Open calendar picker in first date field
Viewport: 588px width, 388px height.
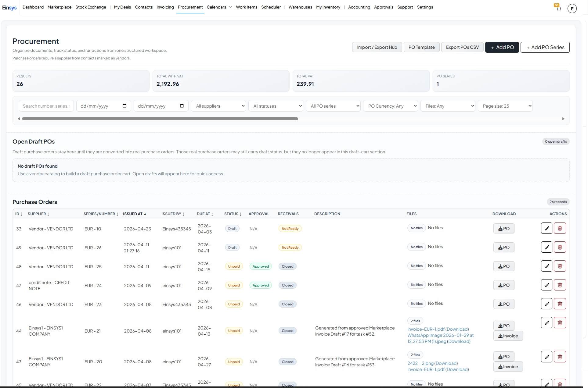(x=124, y=106)
